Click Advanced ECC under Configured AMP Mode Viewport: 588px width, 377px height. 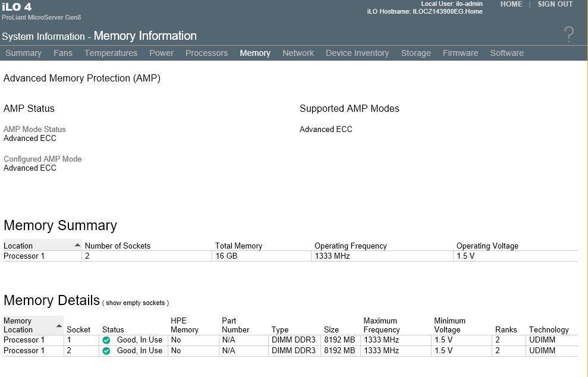pos(30,168)
